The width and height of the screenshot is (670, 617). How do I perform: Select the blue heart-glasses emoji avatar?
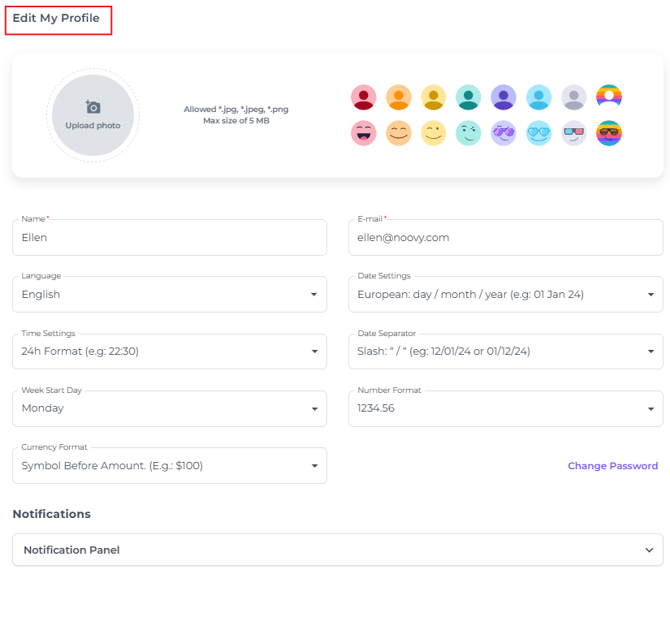[539, 133]
